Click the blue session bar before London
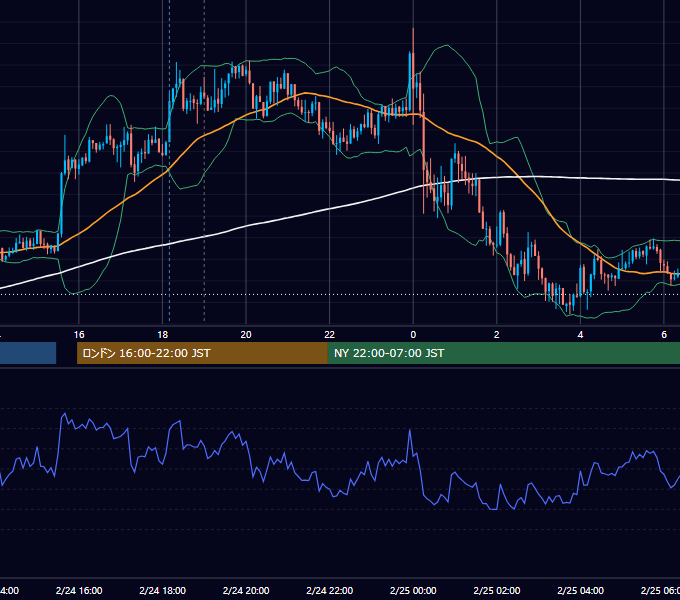Image resolution: width=680 pixels, height=600 pixels. coord(28,353)
